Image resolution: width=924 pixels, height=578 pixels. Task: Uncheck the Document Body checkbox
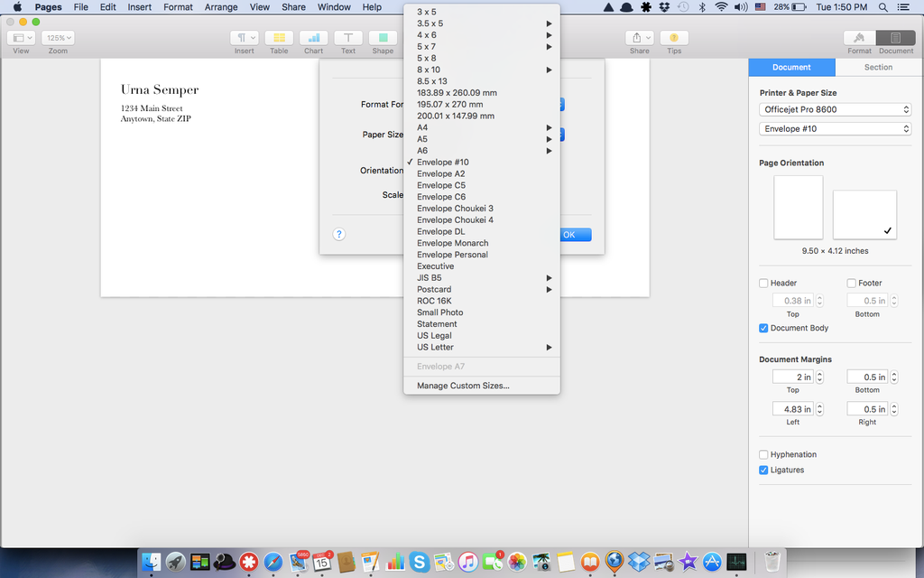[x=763, y=328]
